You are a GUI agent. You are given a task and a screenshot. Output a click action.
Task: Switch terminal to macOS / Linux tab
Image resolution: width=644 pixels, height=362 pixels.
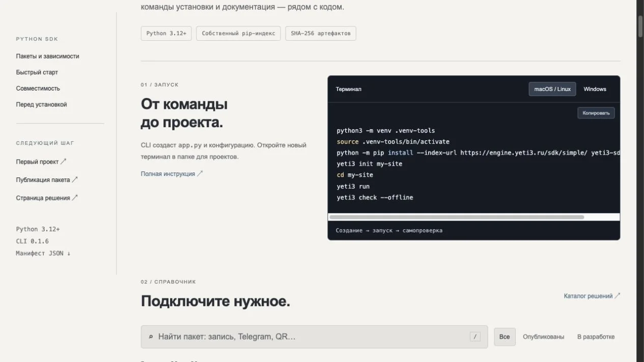[552, 89]
